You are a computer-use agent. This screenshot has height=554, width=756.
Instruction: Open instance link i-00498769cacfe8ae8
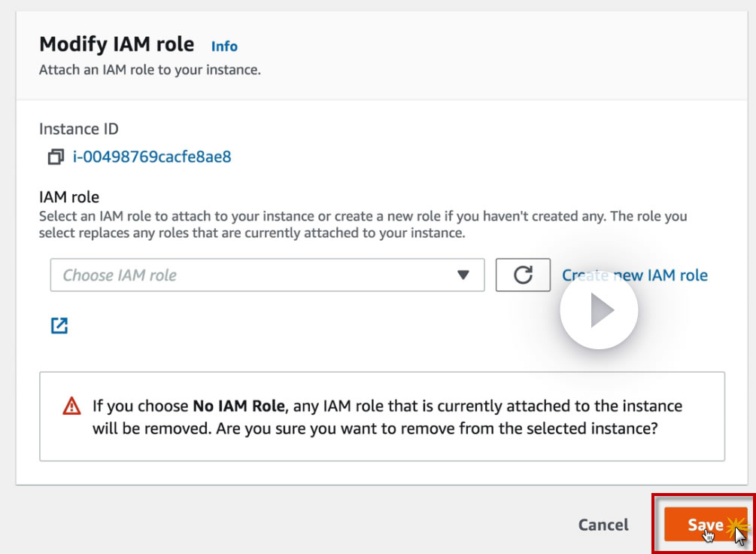(152, 157)
